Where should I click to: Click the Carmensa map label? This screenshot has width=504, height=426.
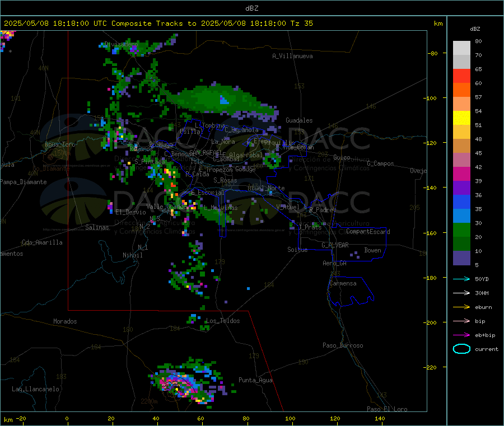[343, 283]
